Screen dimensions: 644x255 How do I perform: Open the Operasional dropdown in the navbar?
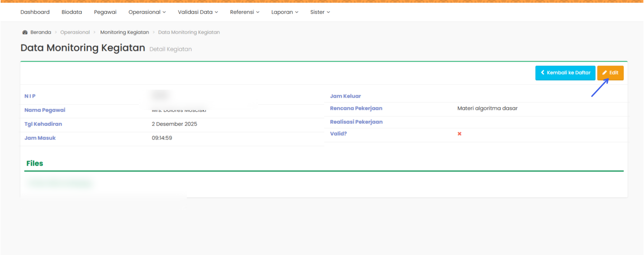pos(147,12)
